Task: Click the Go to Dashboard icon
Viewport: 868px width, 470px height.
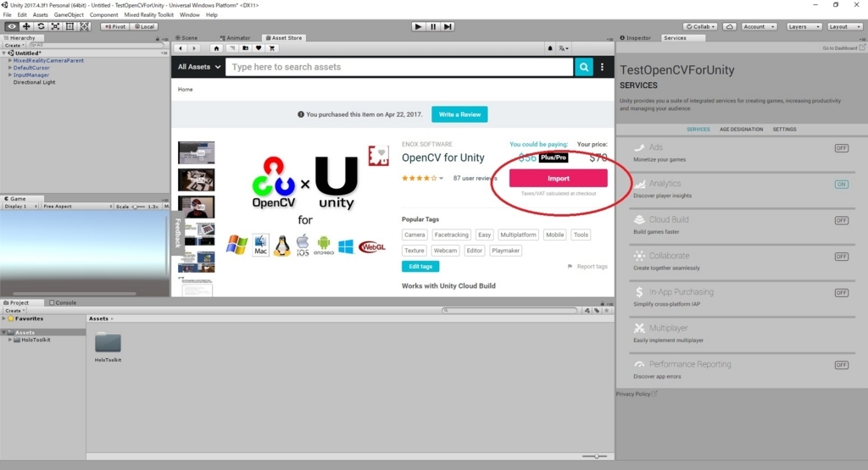Action: [862, 48]
